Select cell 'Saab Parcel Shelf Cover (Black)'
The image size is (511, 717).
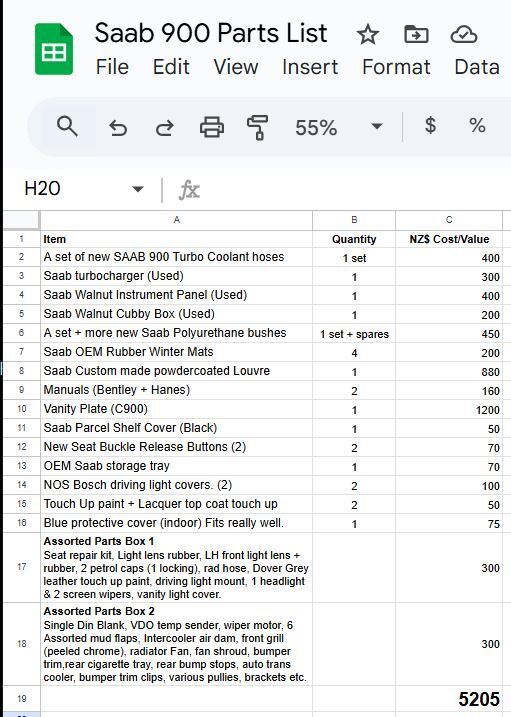[x=176, y=428]
